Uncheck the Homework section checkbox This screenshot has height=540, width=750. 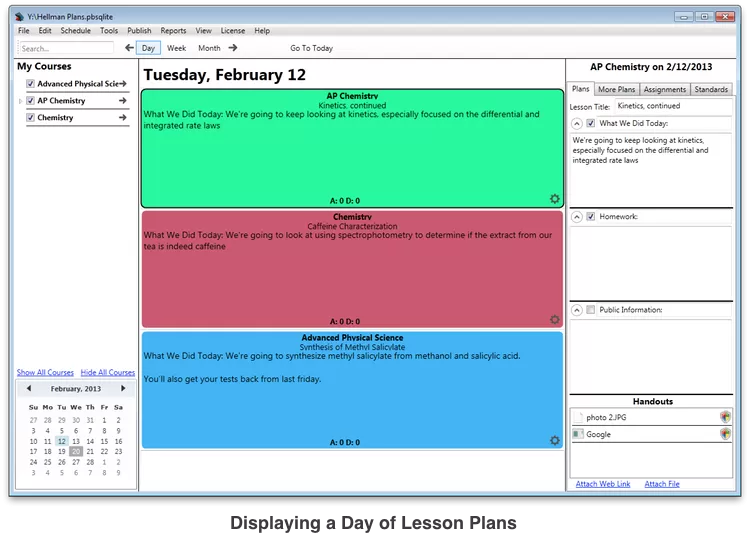pos(591,217)
